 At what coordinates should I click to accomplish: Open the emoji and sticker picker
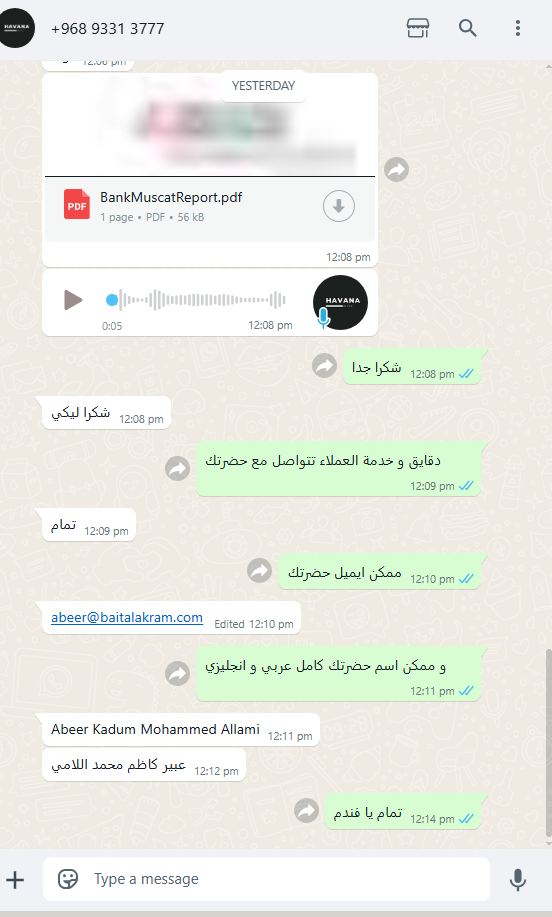click(x=68, y=879)
